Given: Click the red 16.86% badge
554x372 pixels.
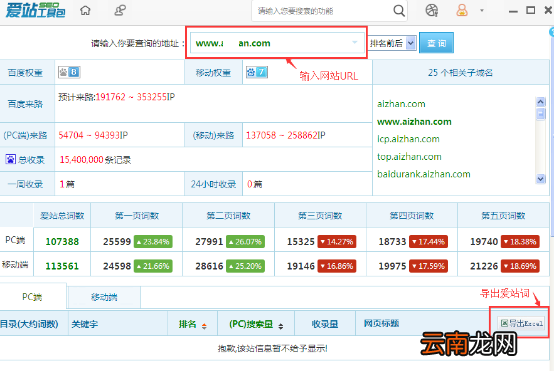Looking at the screenshot, I should coord(337,266).
